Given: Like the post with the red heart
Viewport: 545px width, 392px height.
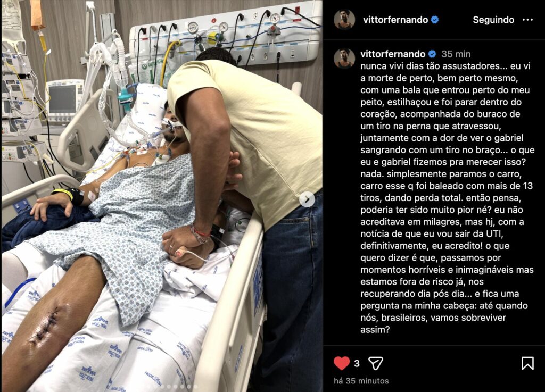Looking at the screenshot, I should click(341, 363).
